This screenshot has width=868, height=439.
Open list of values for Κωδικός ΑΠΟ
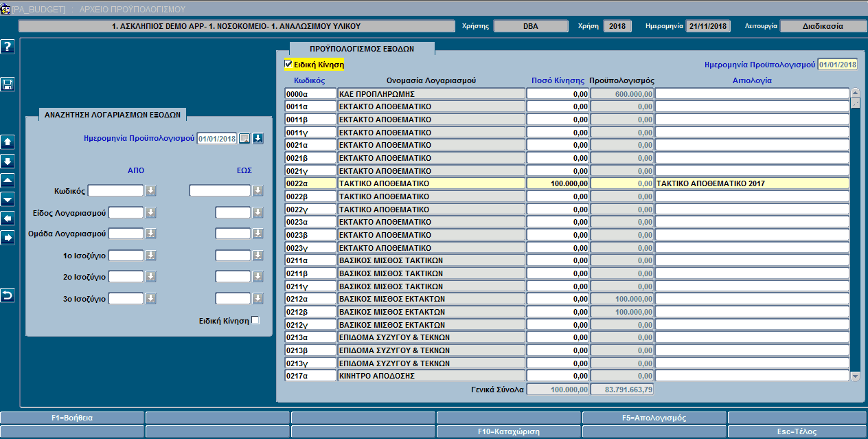151,190
